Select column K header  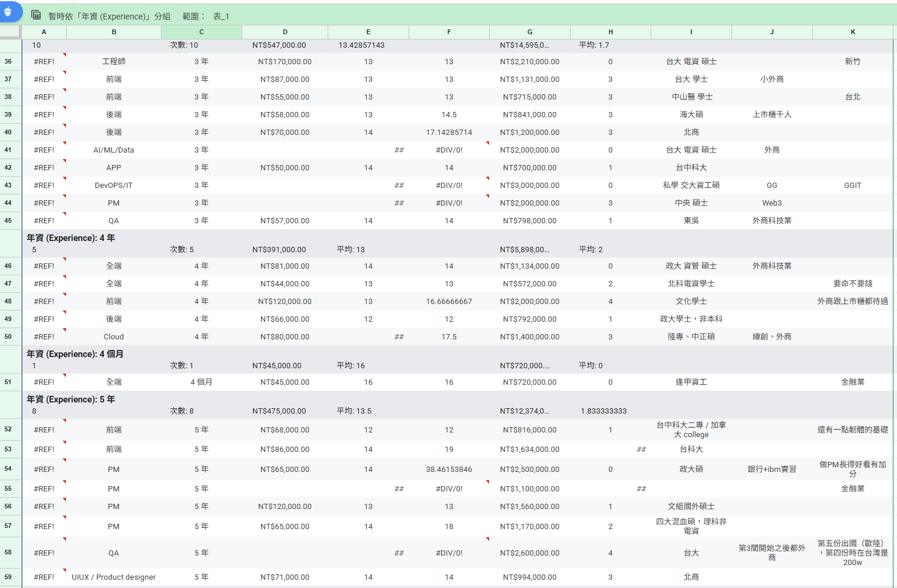pos(853,32)
